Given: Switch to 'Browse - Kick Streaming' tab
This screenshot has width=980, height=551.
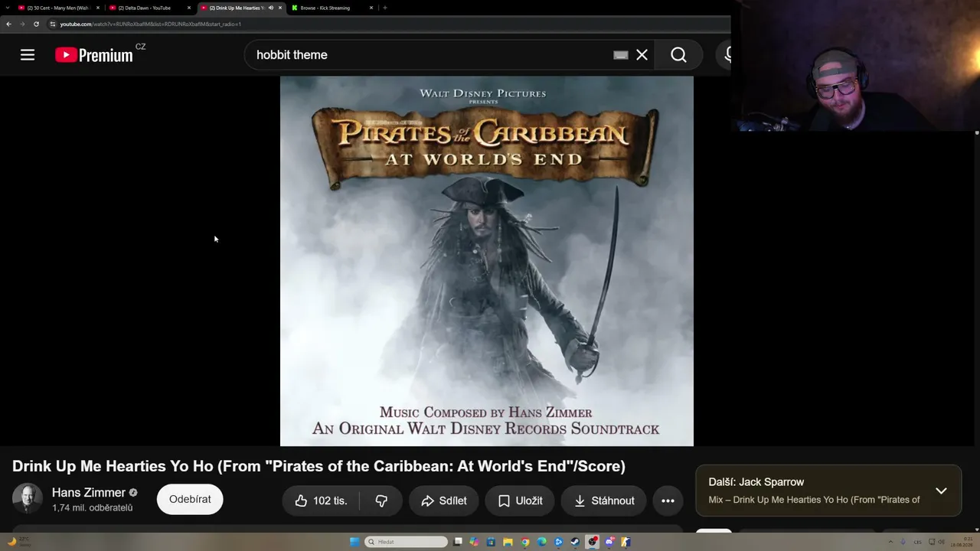Looking at the screenshot, I should tap(329, 8).
